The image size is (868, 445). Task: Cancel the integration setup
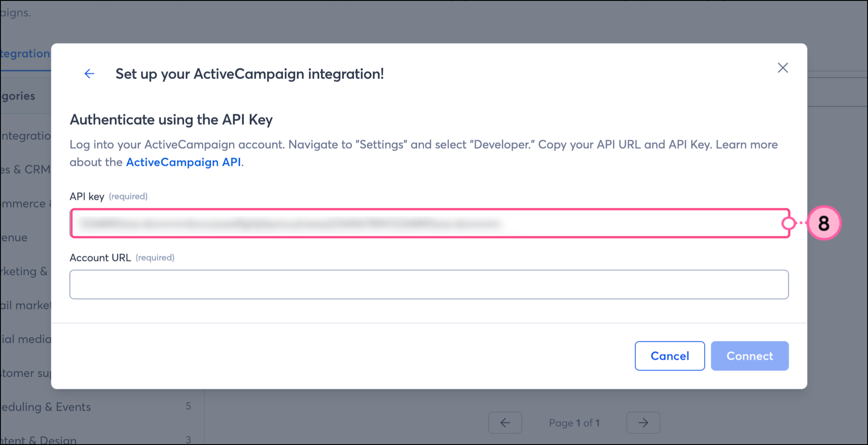(x=670, y=356)
